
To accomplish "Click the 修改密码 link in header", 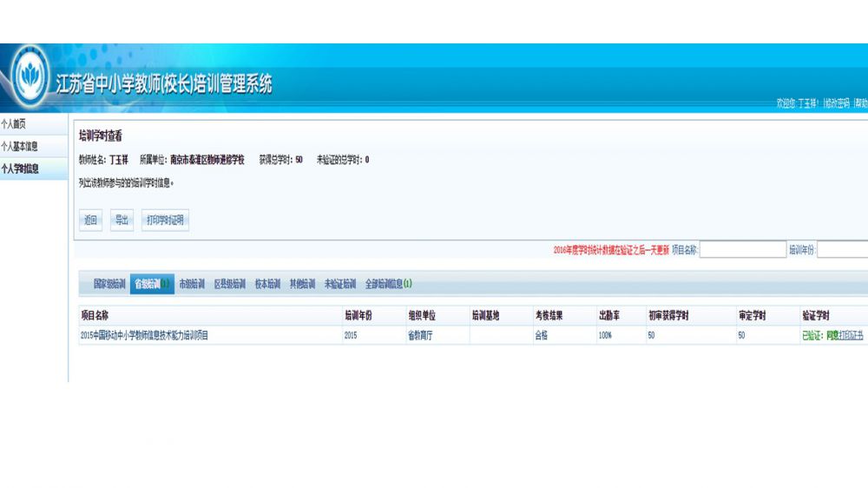I will (838, 103).
